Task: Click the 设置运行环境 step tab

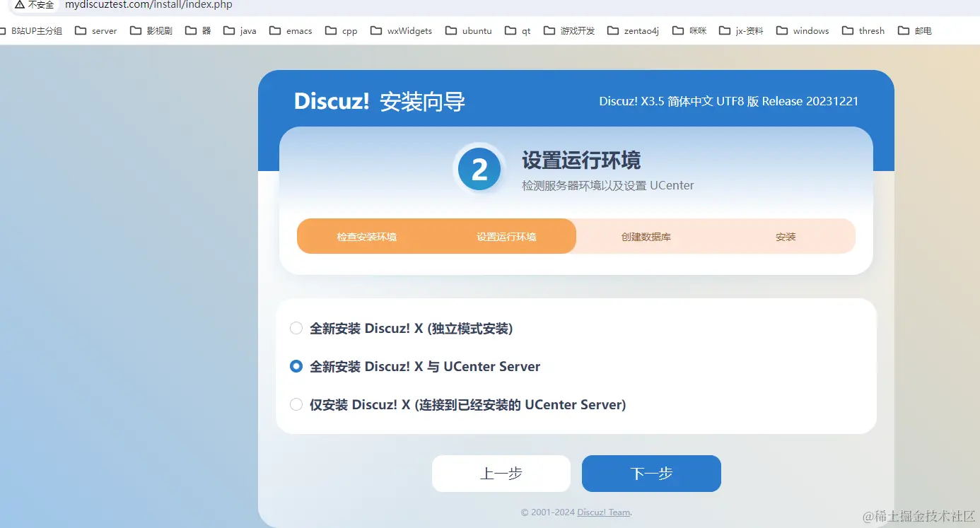Action: tap(506, 237)
